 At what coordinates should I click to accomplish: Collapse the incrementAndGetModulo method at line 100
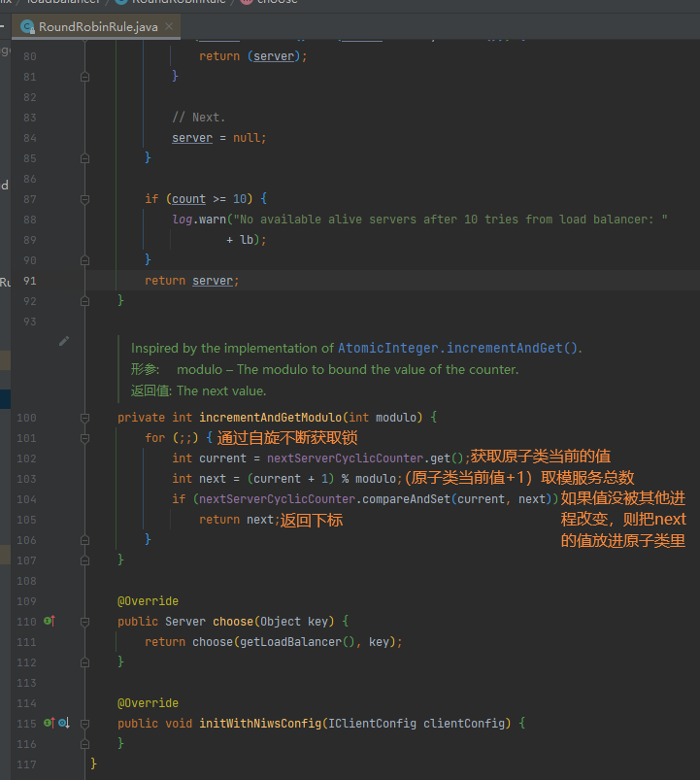[x=85, y=418]
